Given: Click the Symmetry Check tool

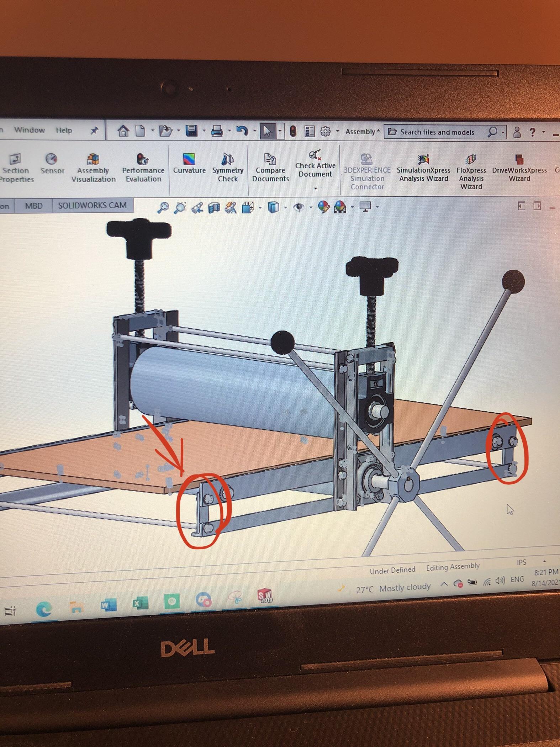Looking at the screenshot, I should coord(228,167).
